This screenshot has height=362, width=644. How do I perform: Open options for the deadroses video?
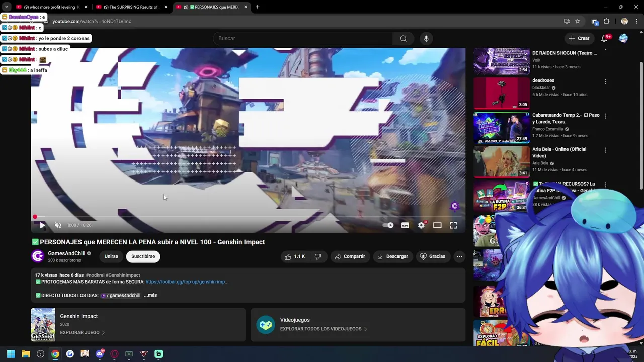[606, 81]
